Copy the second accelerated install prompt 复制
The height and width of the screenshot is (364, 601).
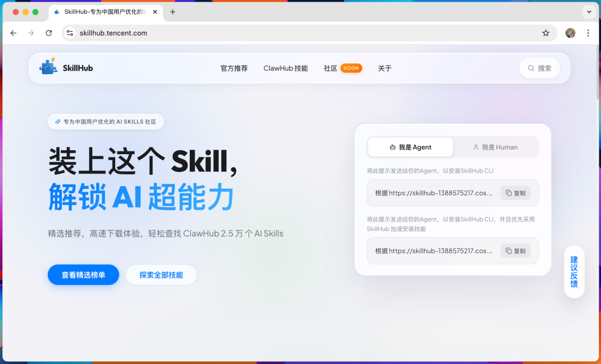[515, 251]
